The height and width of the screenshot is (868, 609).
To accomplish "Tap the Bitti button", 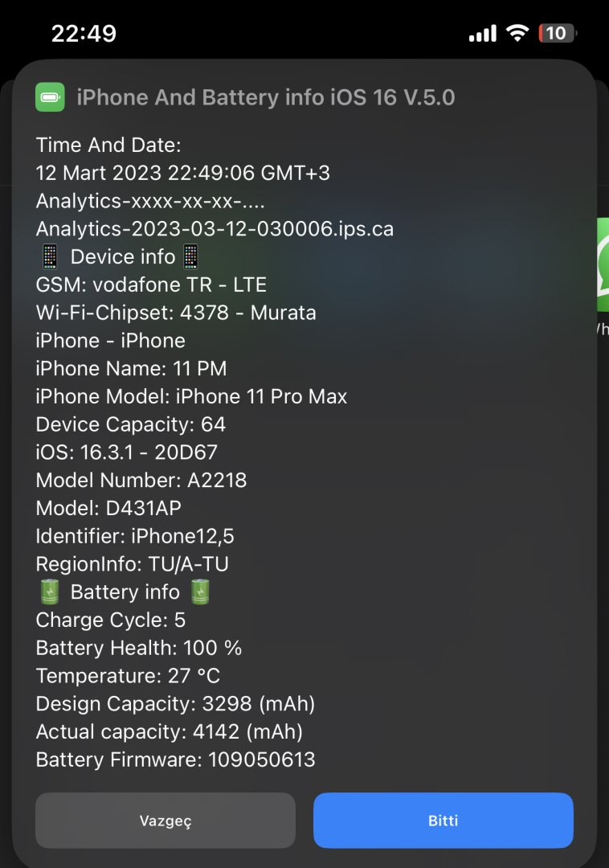I will click(x=443, y=821).
